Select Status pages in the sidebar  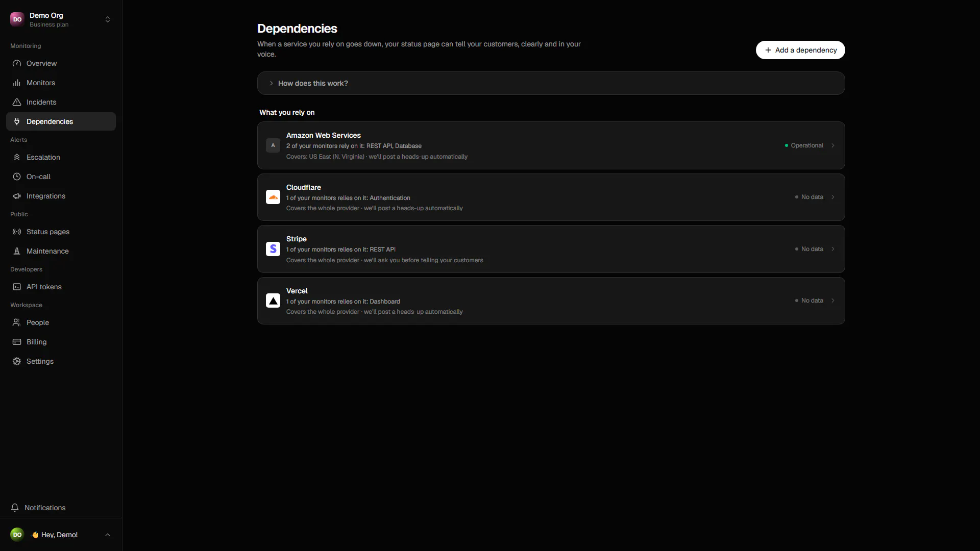coord(61,232)
